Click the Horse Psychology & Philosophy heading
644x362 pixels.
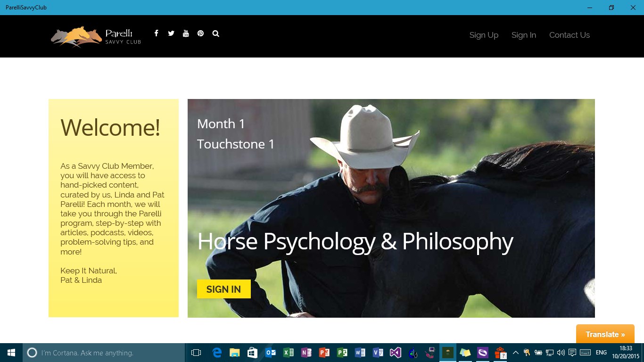click(355, 241)
